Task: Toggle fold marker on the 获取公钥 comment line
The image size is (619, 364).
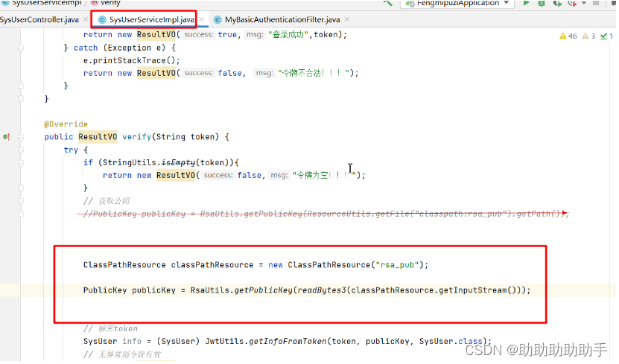Action: [x=21, y=201]
